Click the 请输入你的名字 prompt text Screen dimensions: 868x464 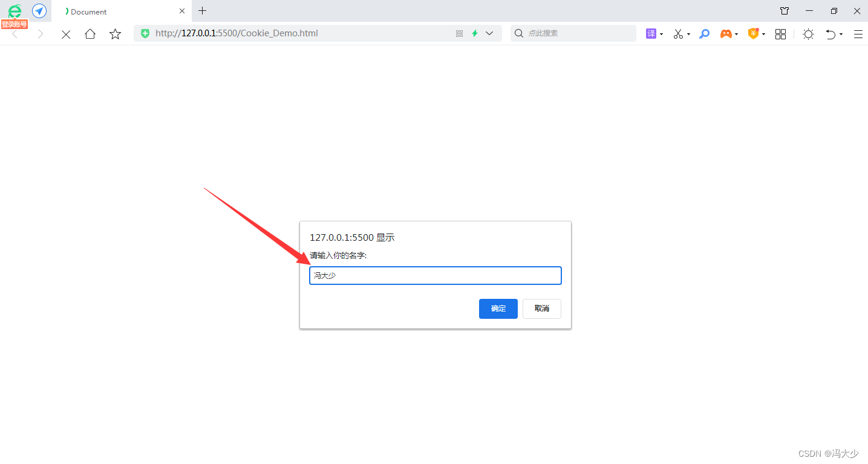point(338,256)
